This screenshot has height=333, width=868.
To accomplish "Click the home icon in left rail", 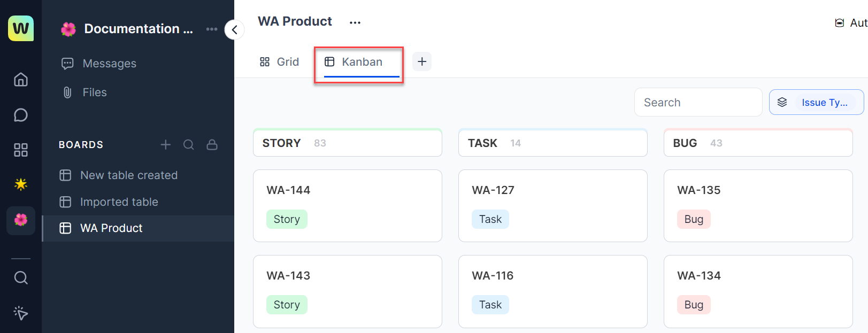I will click(x=21, y=80).
